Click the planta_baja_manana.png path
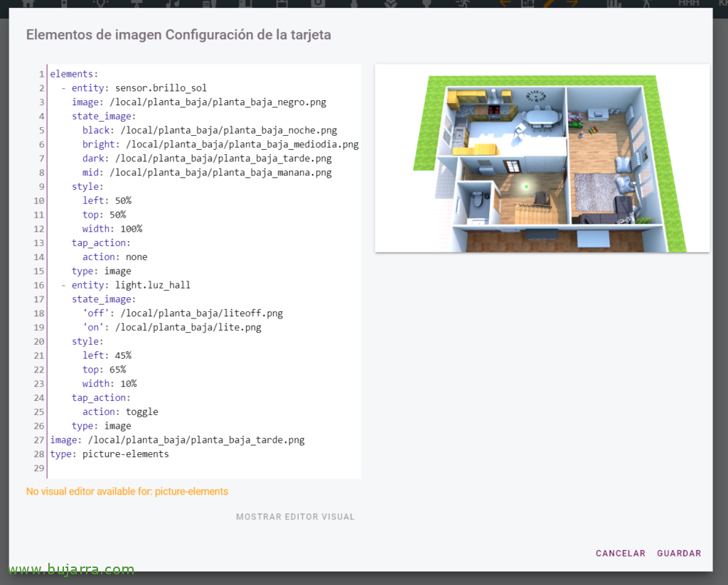The width and height of the screenshot is (728, 585). 220,173
